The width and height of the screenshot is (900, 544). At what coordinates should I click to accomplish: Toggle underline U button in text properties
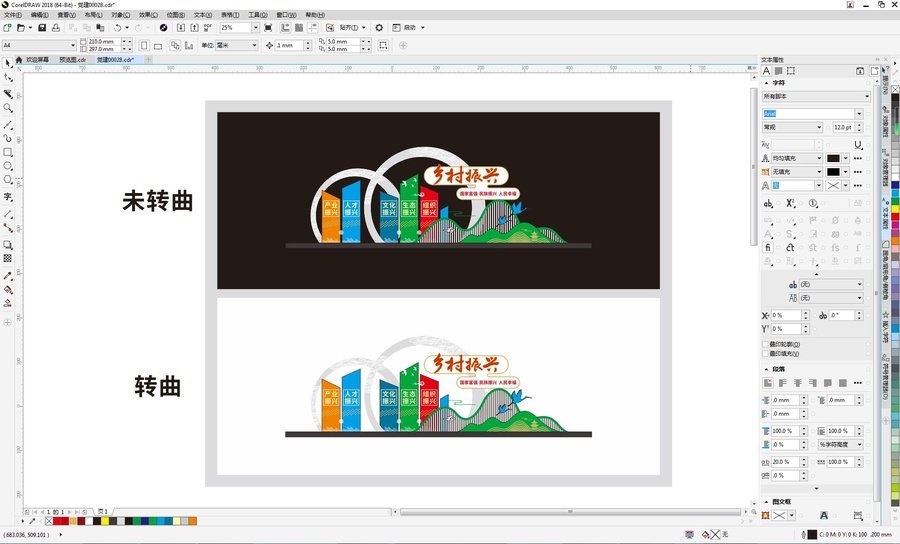(x=858, y=145)
